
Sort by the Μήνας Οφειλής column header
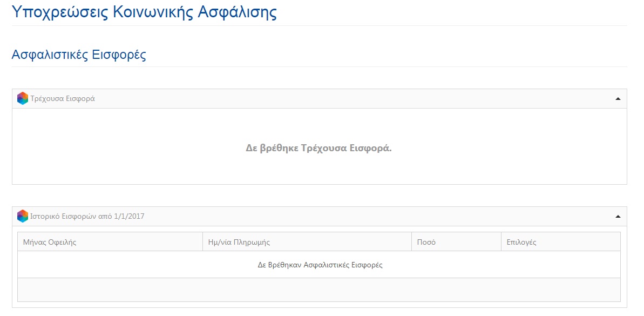coord(50,242)
